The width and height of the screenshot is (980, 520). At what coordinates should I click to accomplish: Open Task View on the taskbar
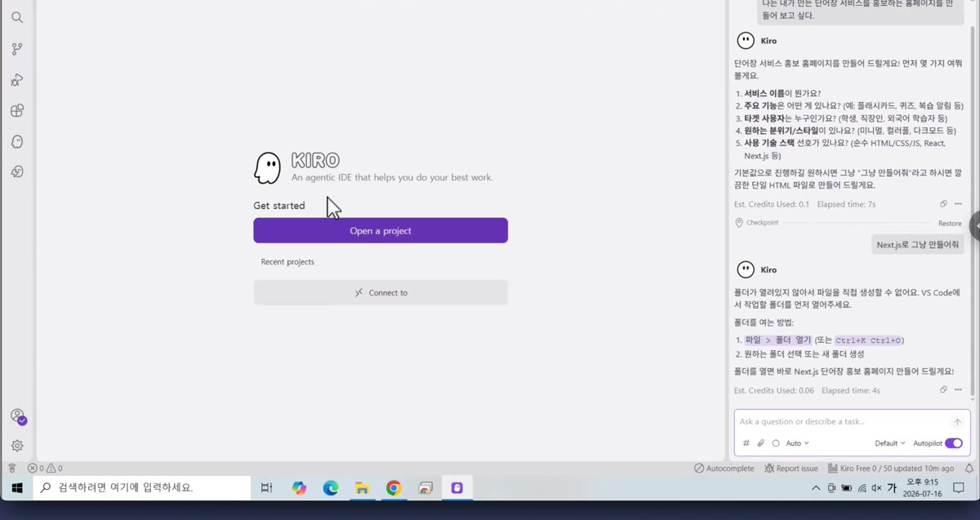(x=266, y=488)
